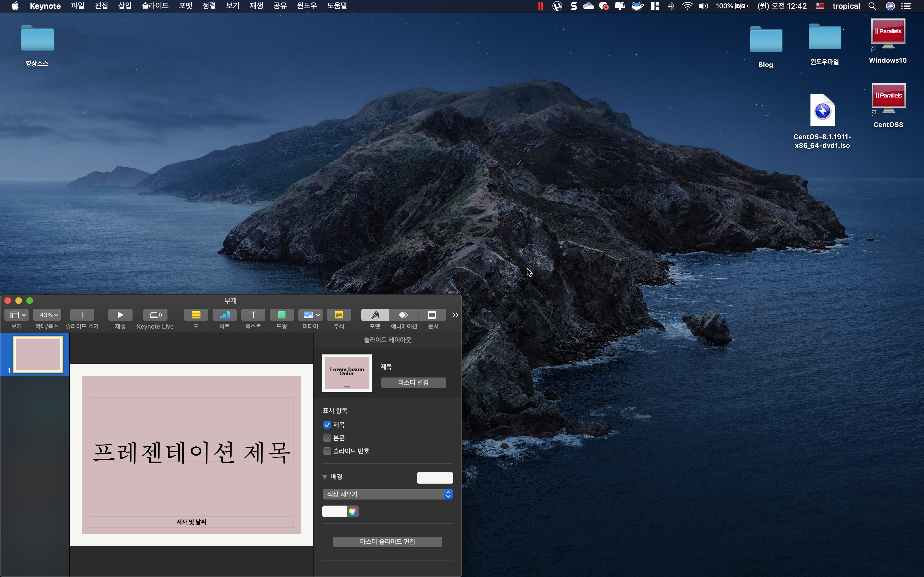
Task: Open the 색상 채우기 fill type dropdown
Action: 387,494
